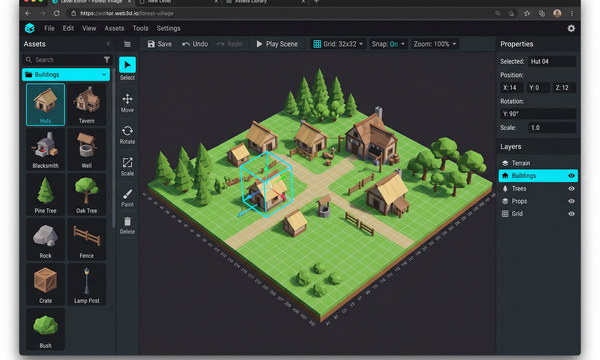Click the stone well in the village scene

[324, 207]
